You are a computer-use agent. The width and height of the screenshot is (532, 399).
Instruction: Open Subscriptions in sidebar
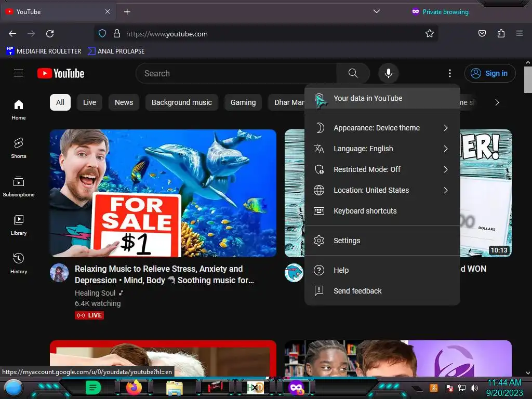(x=19, y=187)
